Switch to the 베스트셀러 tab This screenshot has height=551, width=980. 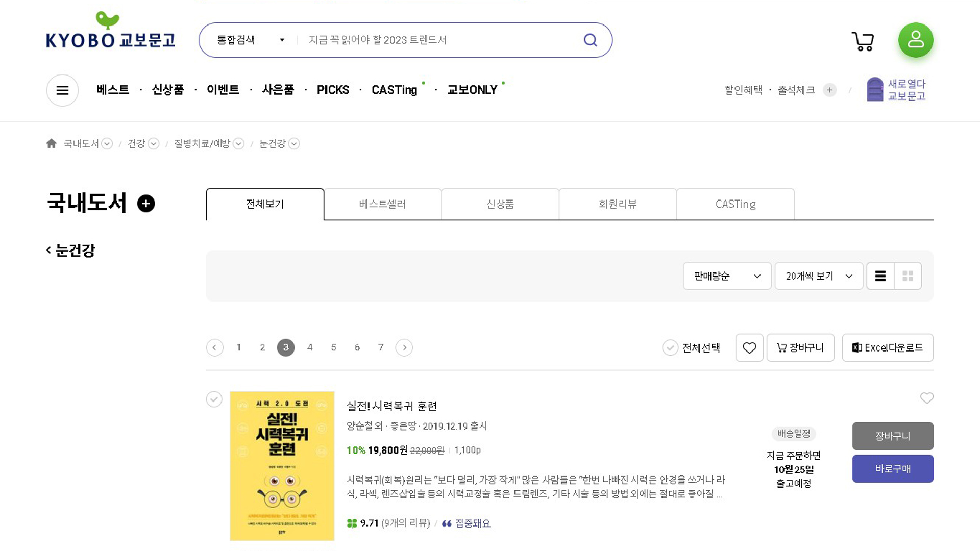click(382, 204)
